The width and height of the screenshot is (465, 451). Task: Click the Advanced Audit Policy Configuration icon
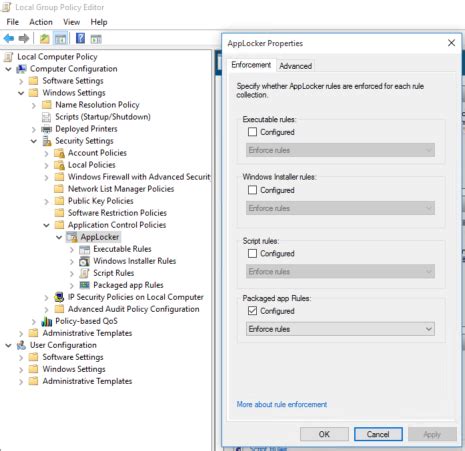59,309
